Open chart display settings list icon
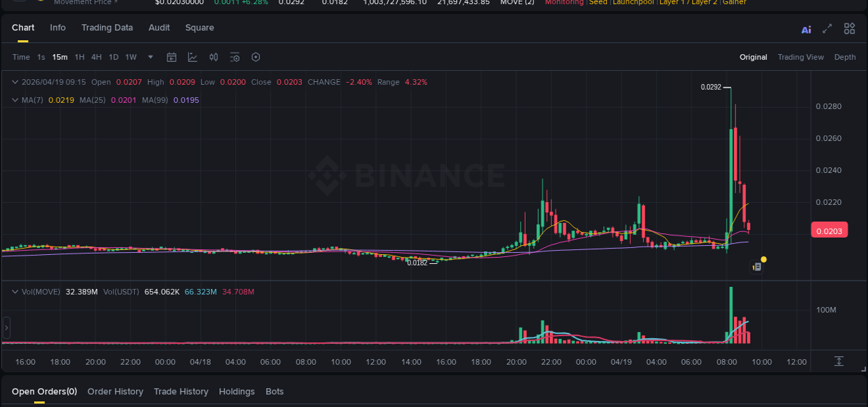 pos(234,57)
